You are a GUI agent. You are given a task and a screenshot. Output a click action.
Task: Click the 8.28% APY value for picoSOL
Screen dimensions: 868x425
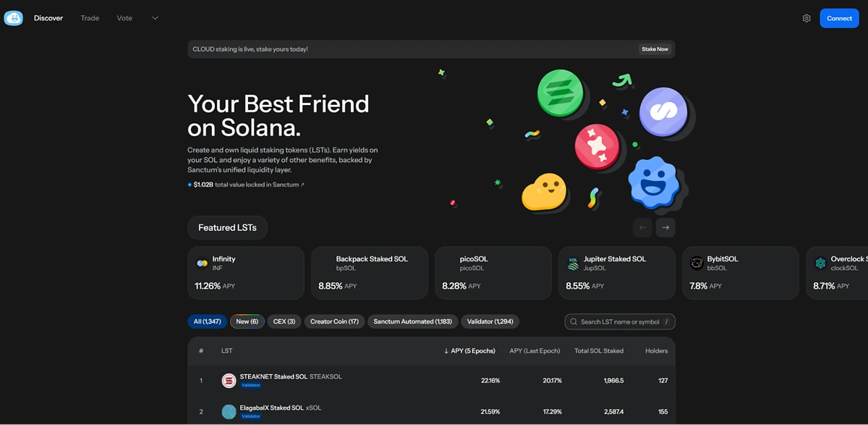pyautogui.click(x=454, y=286)
